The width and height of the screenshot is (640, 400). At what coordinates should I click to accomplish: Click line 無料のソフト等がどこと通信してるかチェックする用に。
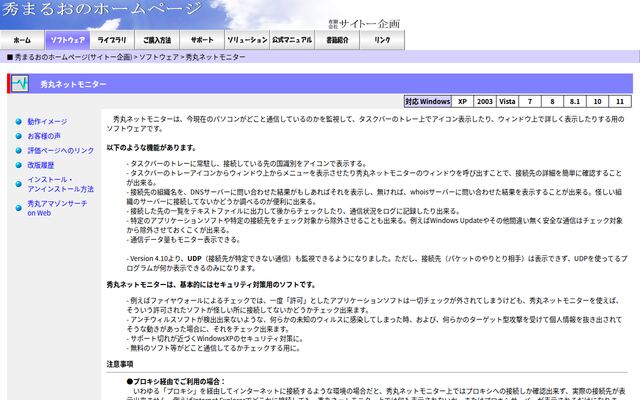tap(214, 348)
